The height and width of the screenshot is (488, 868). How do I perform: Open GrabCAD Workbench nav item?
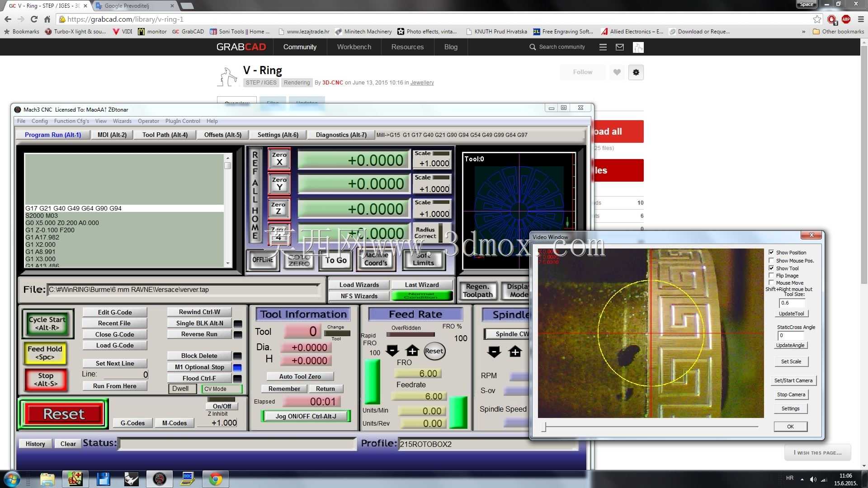tap(354, 47)
